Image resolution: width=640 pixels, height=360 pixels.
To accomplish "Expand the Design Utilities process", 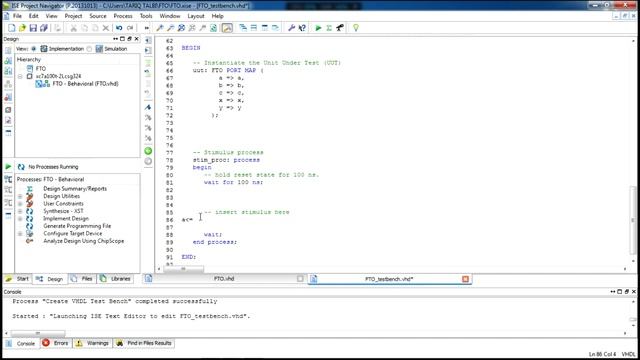I will [20, 196].
